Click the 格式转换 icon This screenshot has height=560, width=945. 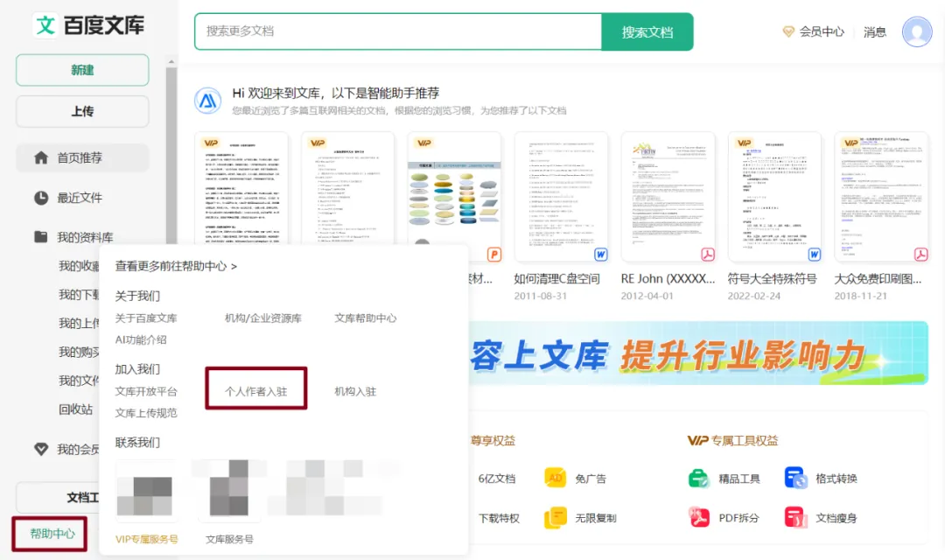click(x=795, y=478)
